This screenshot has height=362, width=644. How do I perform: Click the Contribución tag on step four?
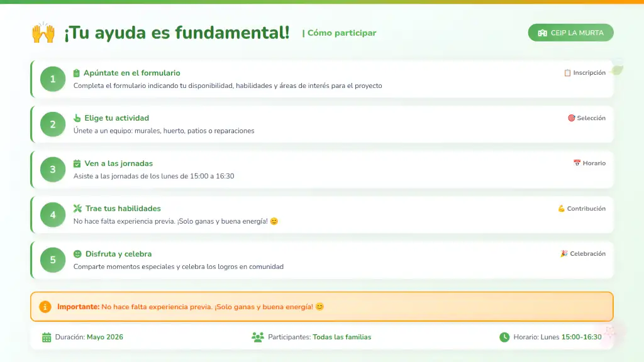pyautogui.click(x=581, y=209)
